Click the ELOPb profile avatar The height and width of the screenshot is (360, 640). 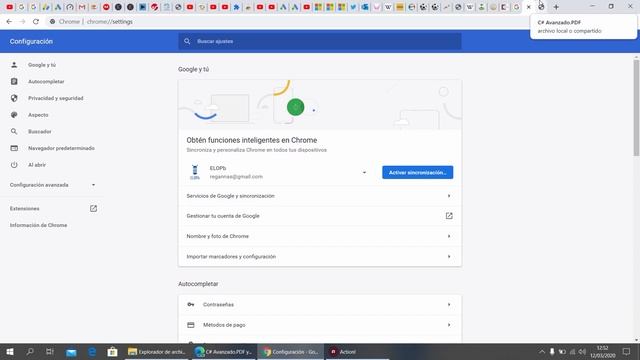point(195,172)
